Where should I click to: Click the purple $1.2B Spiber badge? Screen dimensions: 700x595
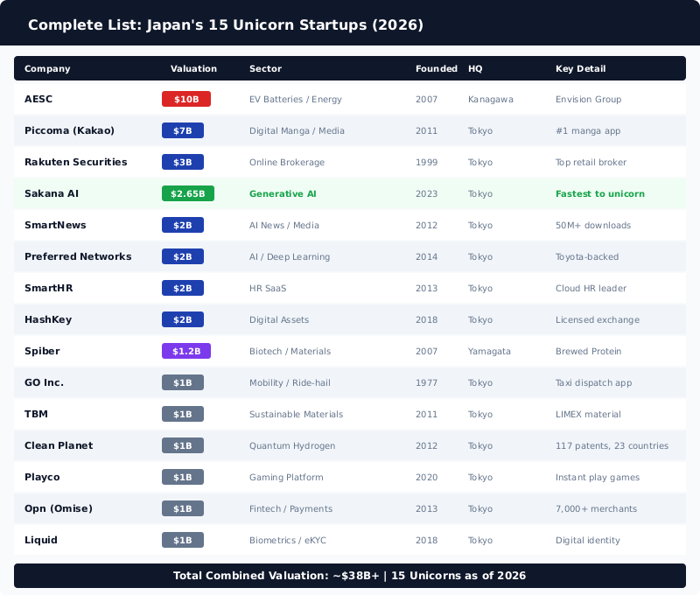pos(185,351)
